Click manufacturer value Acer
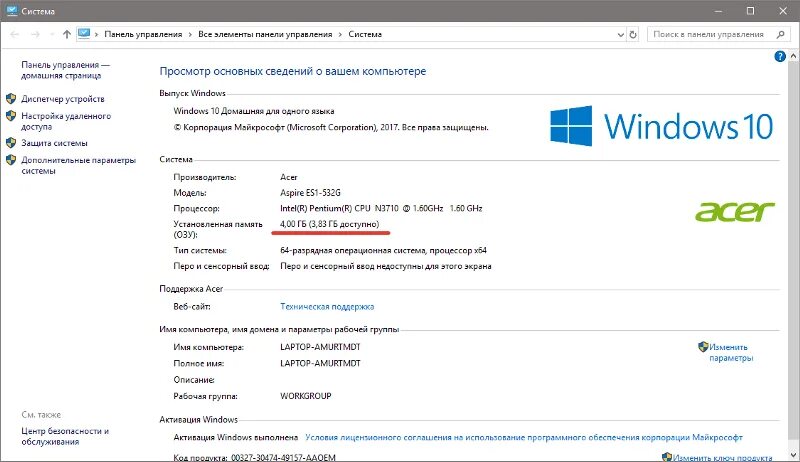This screenshot has height=462, width=800. click(289, 177)
